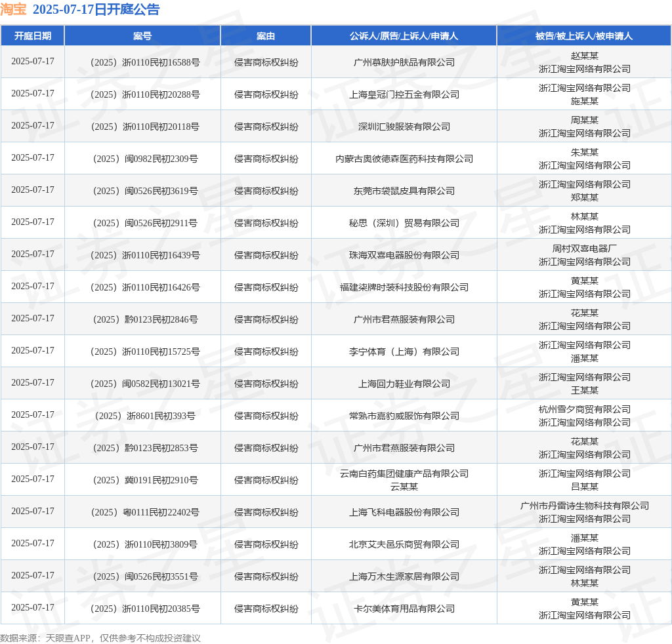Click plaintiff 上海飞科电器股份有限公司

(x=404, y=512)
